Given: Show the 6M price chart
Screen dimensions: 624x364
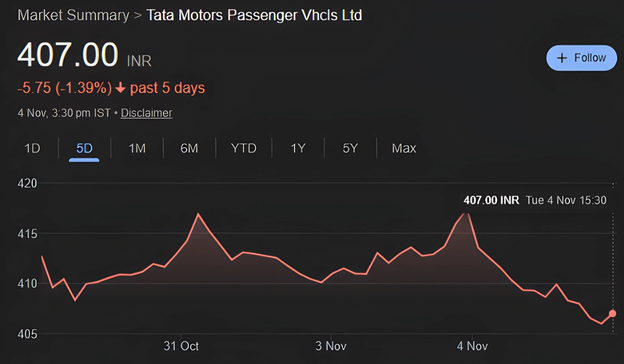Looking at the screenshot, I should coord(189,148).
